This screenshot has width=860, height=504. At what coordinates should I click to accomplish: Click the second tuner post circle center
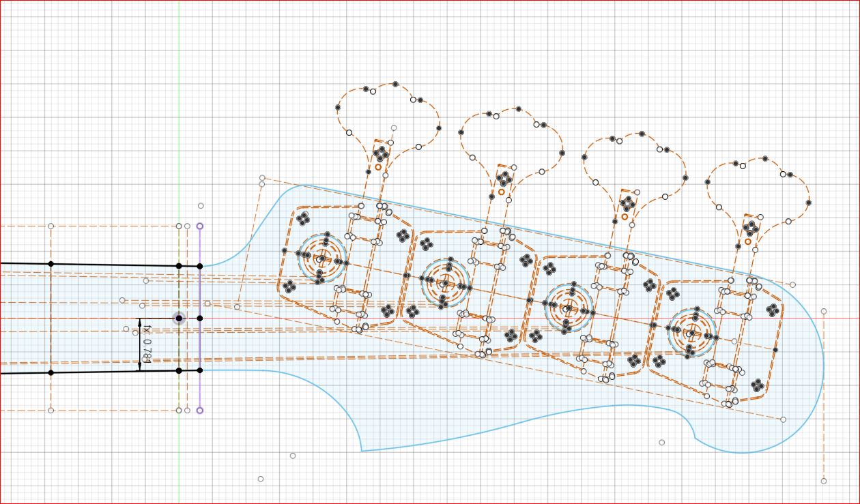pos(446,281)
